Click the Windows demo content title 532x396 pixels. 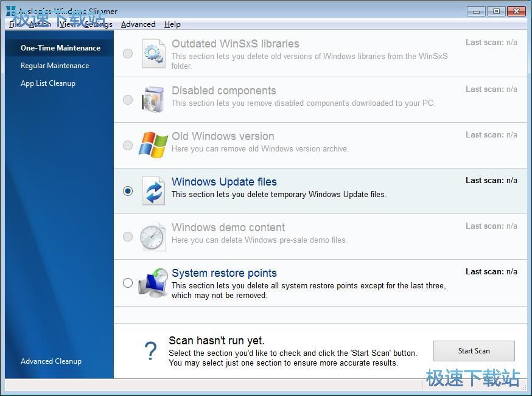[228, 227]
